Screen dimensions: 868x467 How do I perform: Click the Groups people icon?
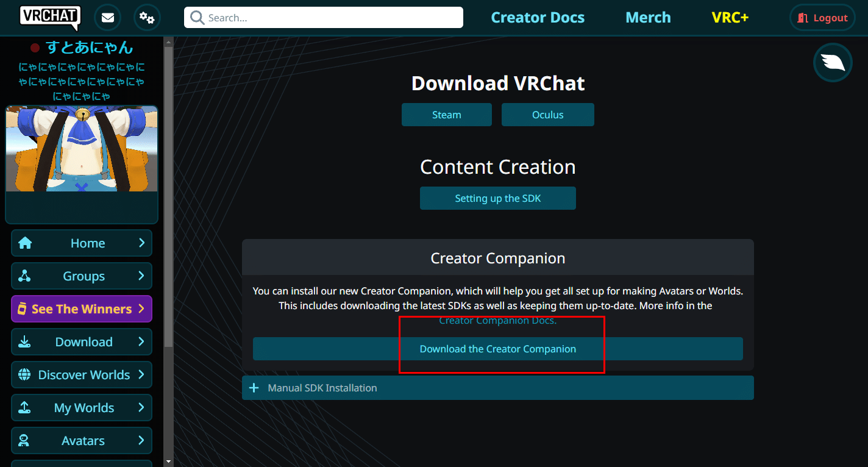point(25,276)
